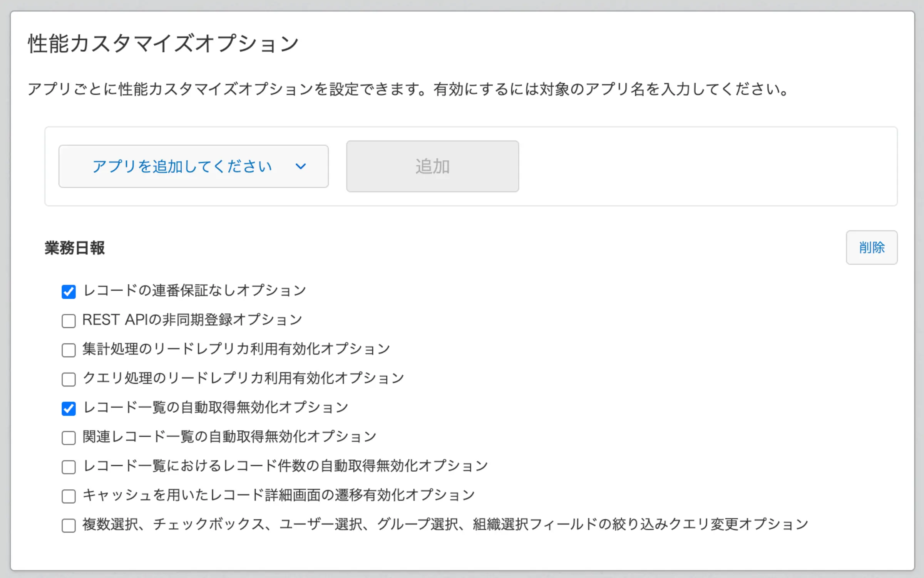Check the 関連レコード一覧の自動取得無効化オプション checkbox
This screenshot has width=924, height=578.
(69, 438)
